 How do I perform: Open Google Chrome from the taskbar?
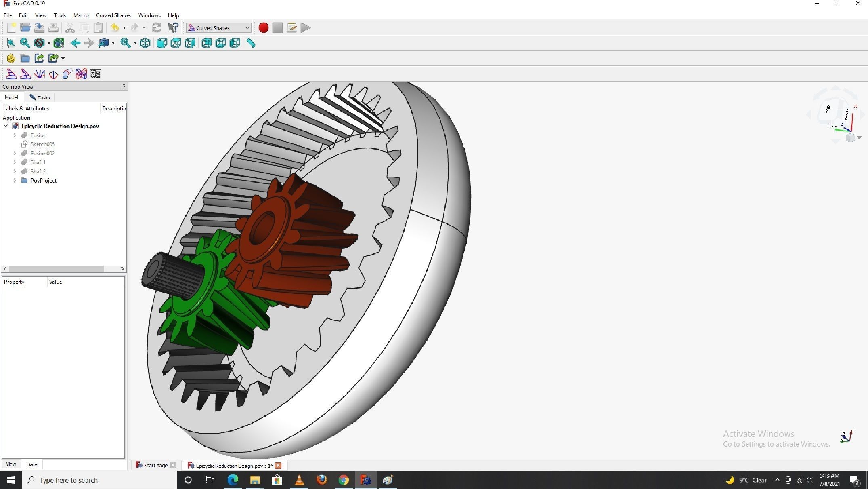tap(344, 480)
